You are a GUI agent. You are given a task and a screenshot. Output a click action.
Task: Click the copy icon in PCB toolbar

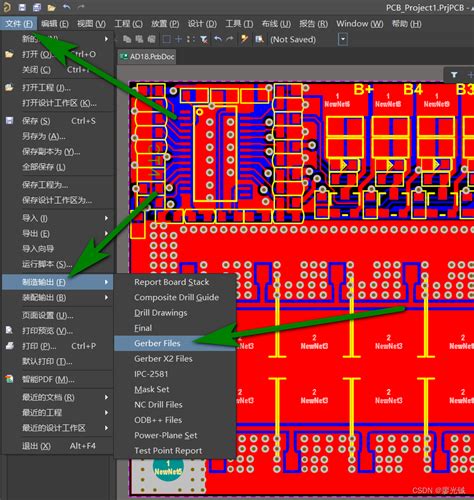(127, 39)
